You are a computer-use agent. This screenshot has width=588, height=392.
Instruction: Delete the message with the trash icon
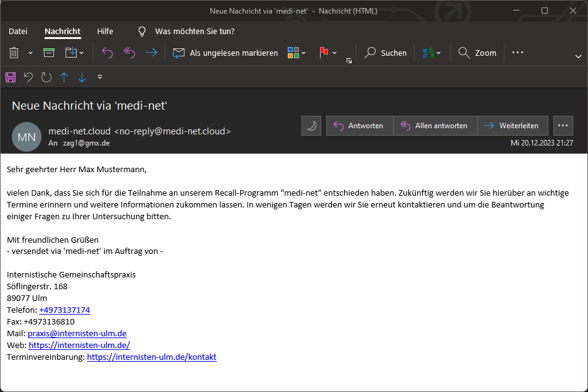click(14, 53)
